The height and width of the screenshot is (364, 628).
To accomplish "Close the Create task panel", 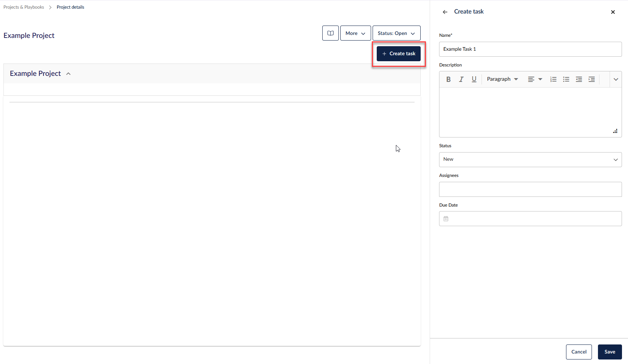I will tap(613, 12).
